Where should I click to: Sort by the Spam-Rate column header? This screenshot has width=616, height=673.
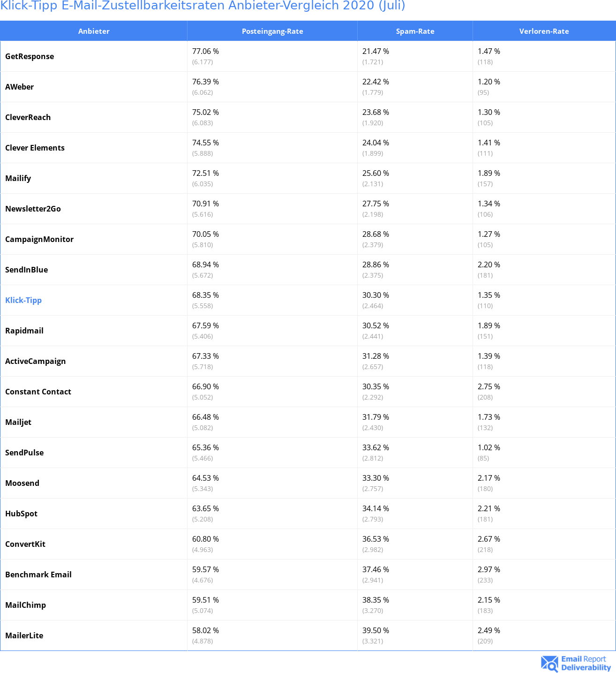[x=415, y=31]
